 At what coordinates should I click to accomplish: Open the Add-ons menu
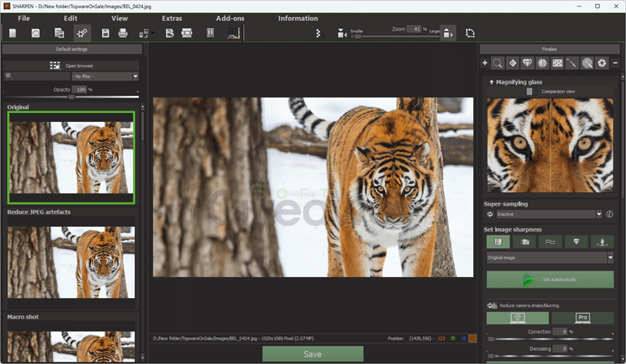[x=230, y=19]
